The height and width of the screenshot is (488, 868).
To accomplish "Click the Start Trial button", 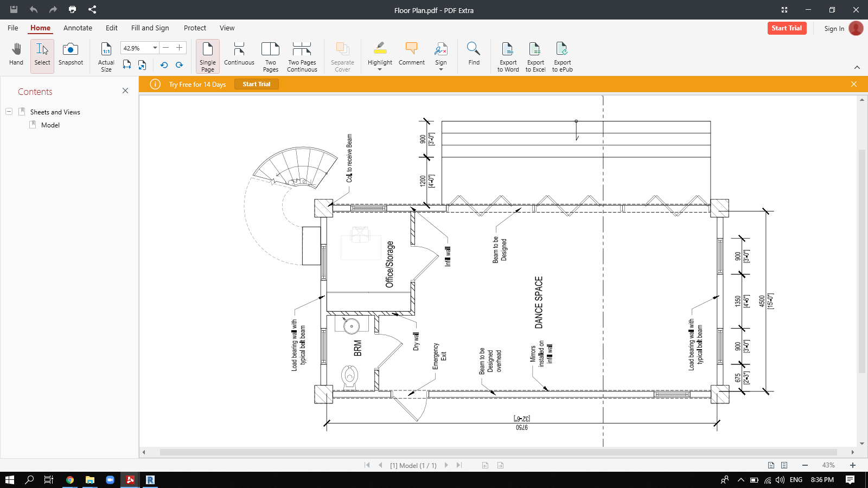I will [787, 28].
